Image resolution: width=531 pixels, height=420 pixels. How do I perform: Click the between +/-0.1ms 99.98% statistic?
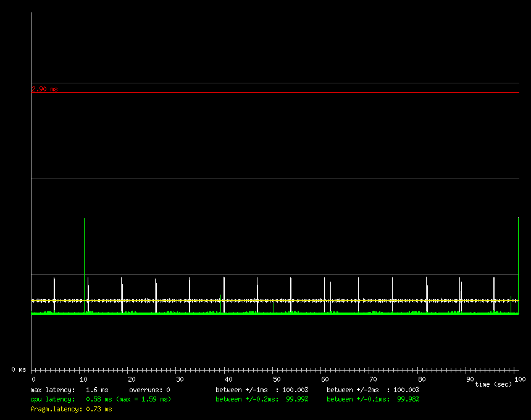coord(373,399)
